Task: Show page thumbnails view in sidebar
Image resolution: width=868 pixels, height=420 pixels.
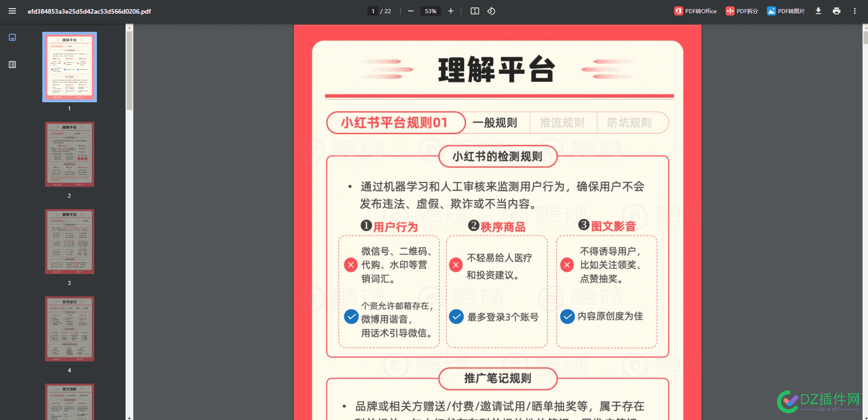Action: pyautogui.click(x=12, y=37)
